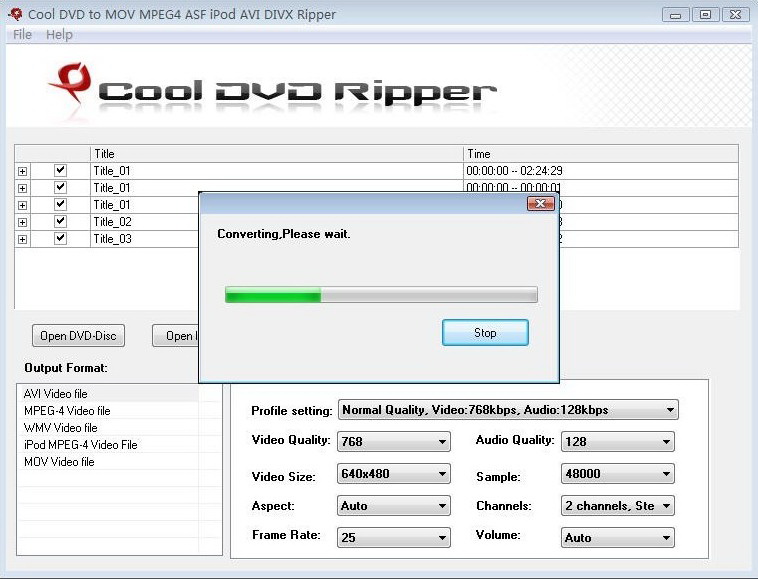
Task: Uncheck first Title_01 checkbox (02:24:29)
Action: tap(60, 170)
